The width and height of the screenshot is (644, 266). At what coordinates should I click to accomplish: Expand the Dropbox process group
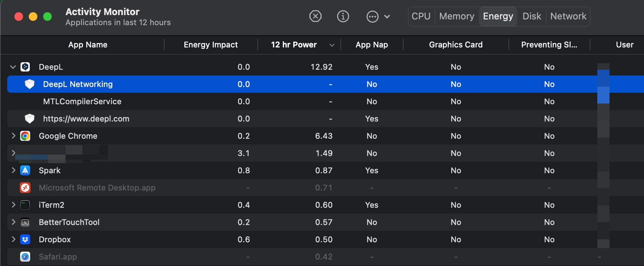(13, 239)
